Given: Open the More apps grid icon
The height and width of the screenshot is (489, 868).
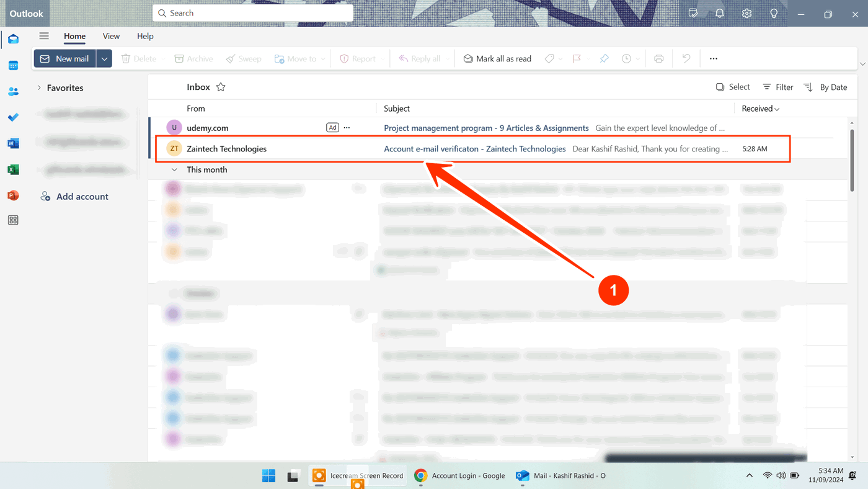Looking at the screenshot, I should 13,220.
